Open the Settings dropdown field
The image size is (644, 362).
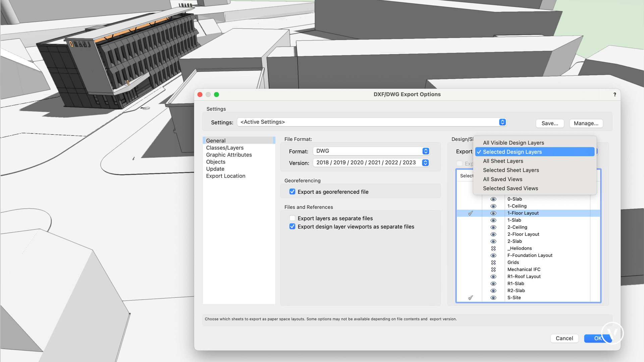(372, 122)
